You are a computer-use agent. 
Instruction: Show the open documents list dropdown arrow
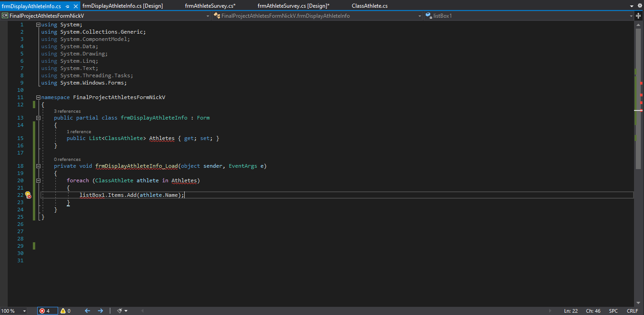(x=632, y=6)
